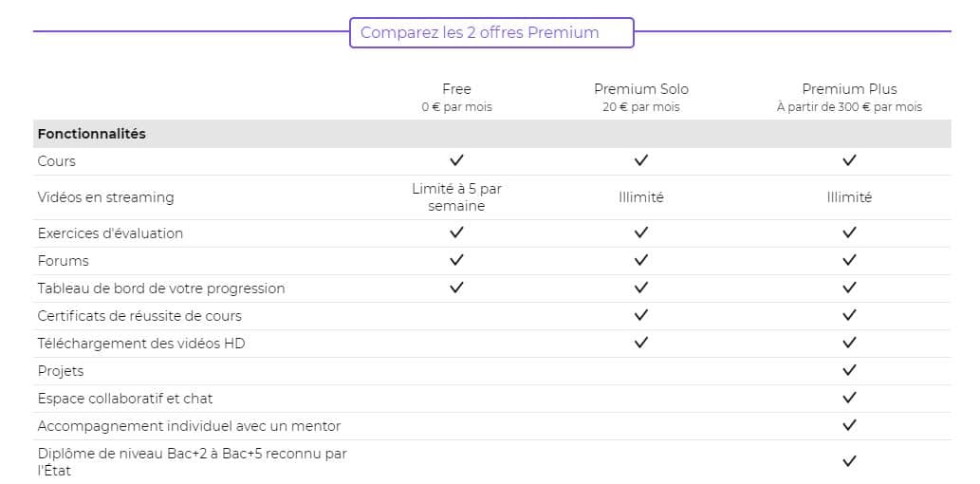Screen dimensions: 980x484
Task: Click Premium Solo checkmark for Forums row
Action: click(x=641, y=260)
